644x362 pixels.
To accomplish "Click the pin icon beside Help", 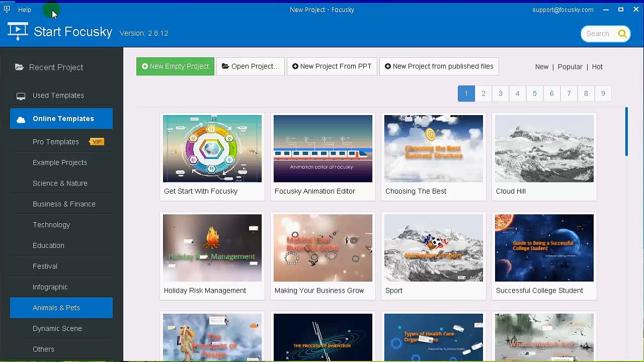I will pos(7,10).
